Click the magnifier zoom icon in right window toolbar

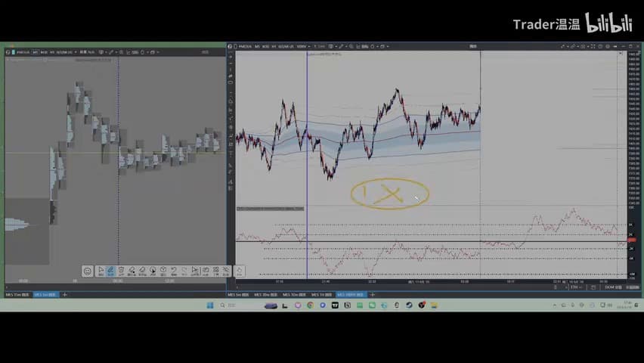point(351,46)
